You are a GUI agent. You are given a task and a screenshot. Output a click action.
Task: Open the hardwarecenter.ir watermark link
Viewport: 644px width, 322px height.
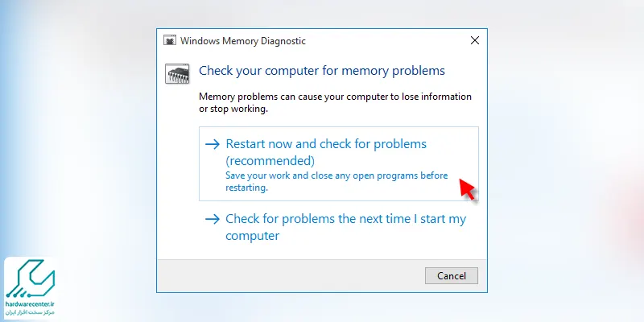click(x=31, y=304)
